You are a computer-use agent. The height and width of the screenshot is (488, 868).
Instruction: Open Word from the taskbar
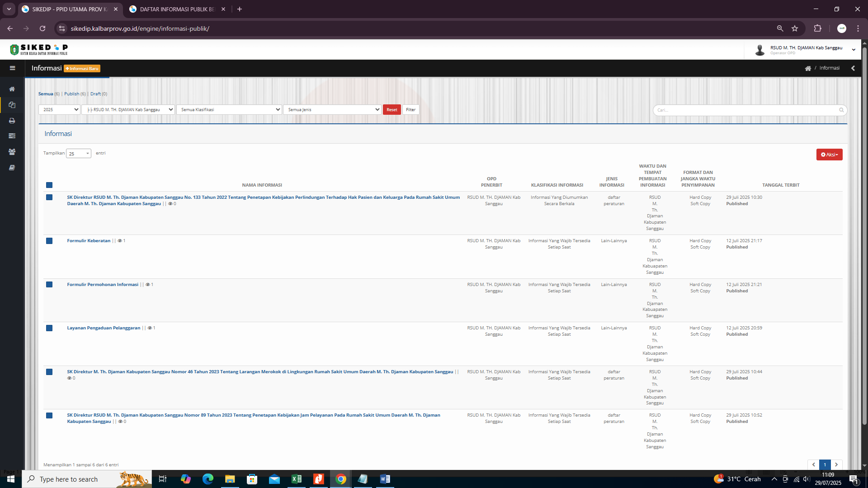[385, 479]
